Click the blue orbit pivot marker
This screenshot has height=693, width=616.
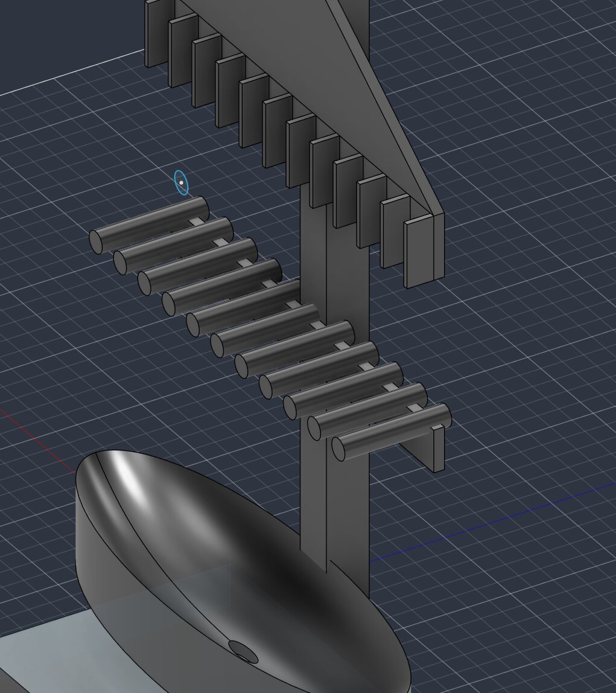181,182
